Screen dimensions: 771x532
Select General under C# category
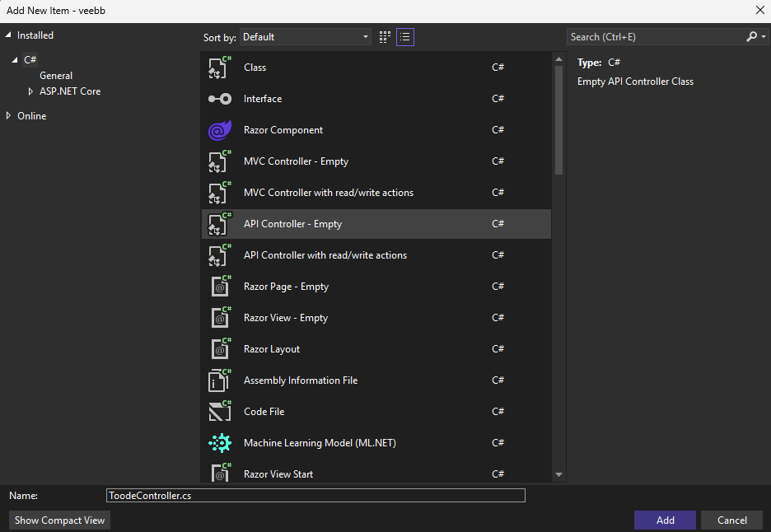pyautogui.click(x=56, y=76)
